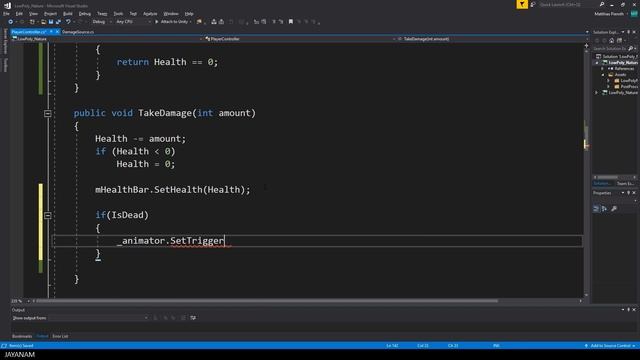This screenshot has width=640, height=360.
Task: Click the feedback icon beside Quick Launch
Action: tap(533, 4)
